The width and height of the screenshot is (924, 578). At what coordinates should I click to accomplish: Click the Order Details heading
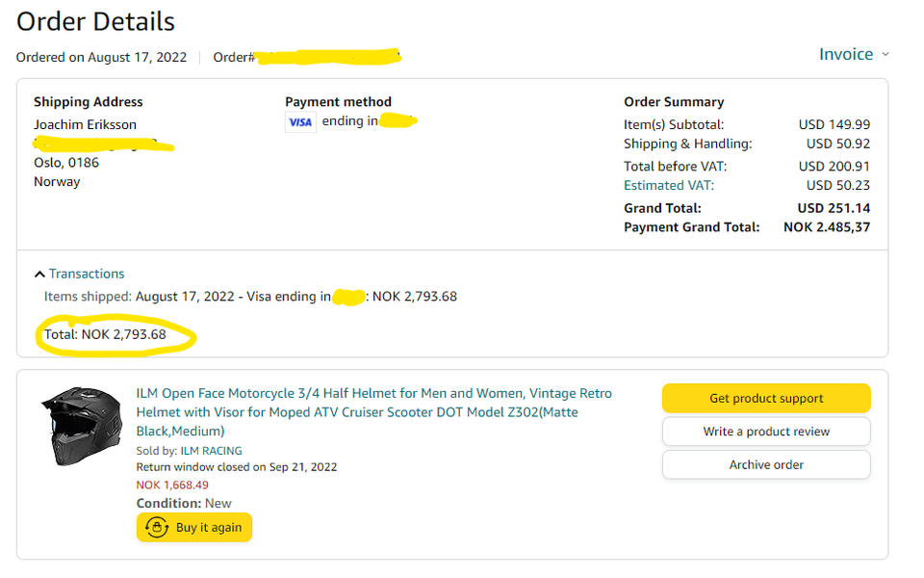pos(95,20)
